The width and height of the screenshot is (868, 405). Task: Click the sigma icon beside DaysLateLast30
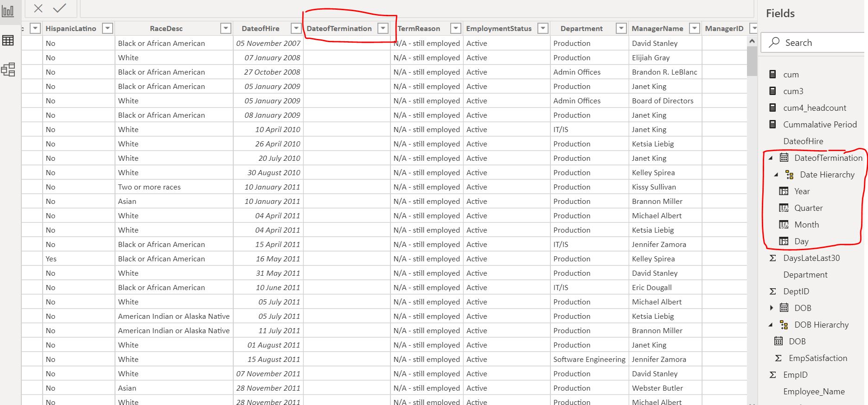point(772,258)
